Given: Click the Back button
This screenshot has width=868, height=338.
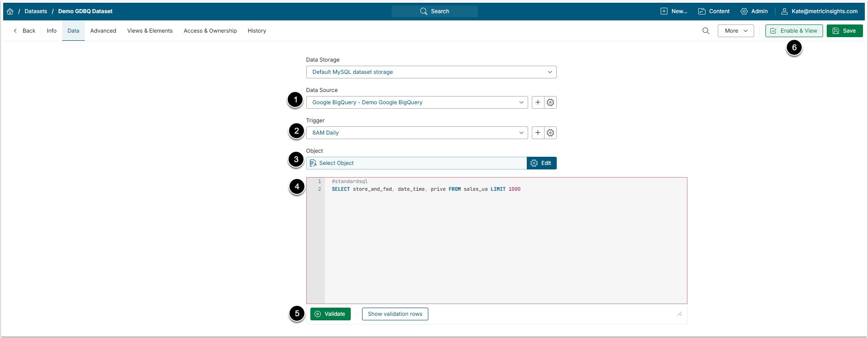Looking at the screenshot, I should [25, 31].
